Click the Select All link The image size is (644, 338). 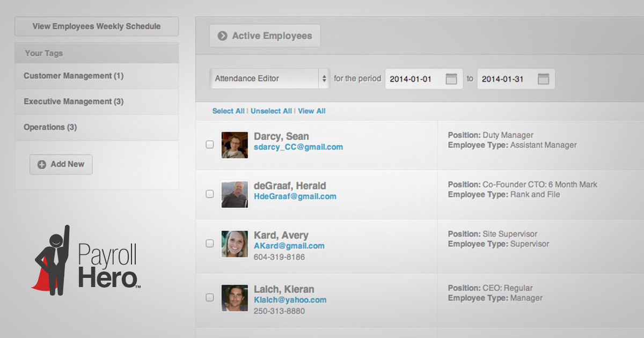tap(228, 111)
